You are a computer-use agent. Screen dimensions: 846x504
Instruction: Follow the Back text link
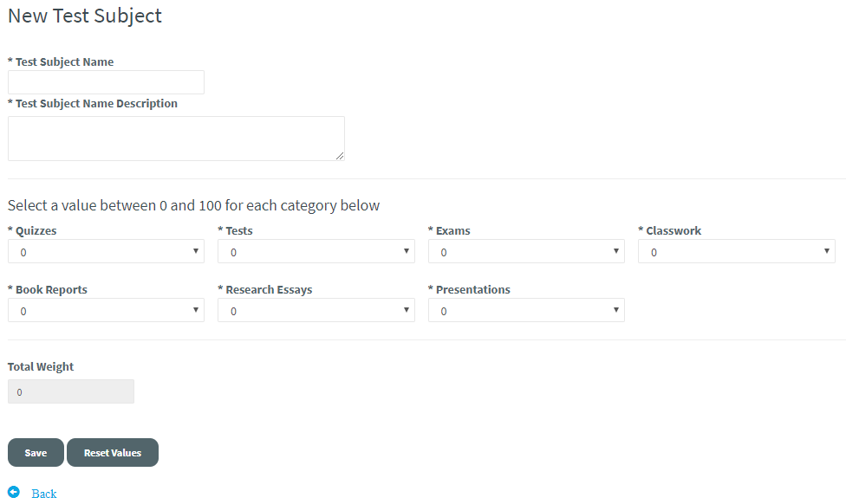(44, 494)
